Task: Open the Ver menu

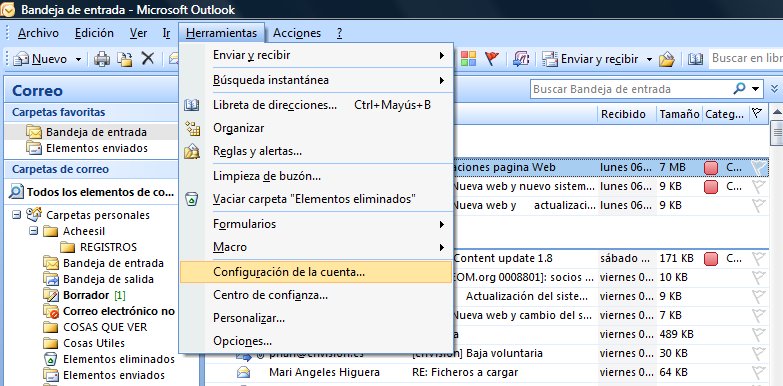Action: coord(138,33)
